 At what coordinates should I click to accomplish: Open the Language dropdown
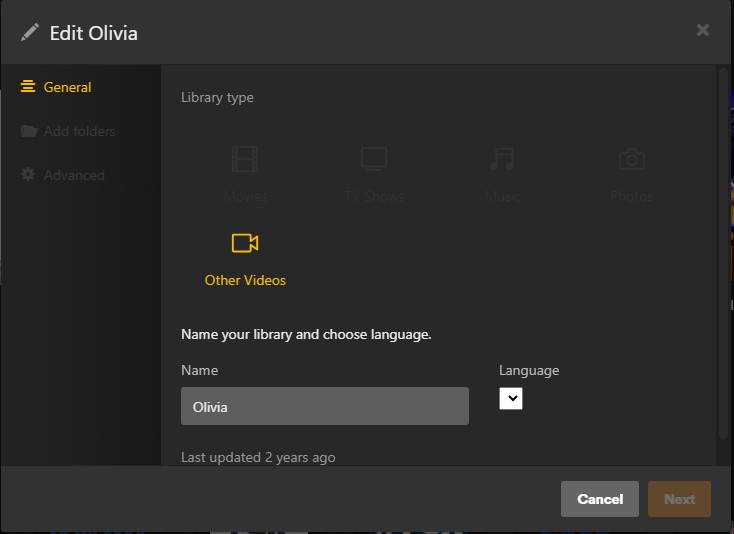(511, 398)
